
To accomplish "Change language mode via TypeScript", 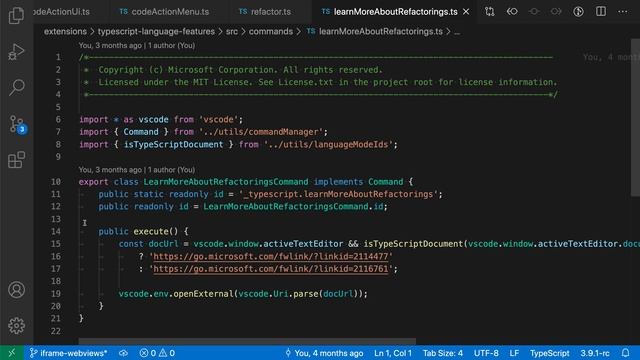I will pyautogui.click(x=549, y=353).
